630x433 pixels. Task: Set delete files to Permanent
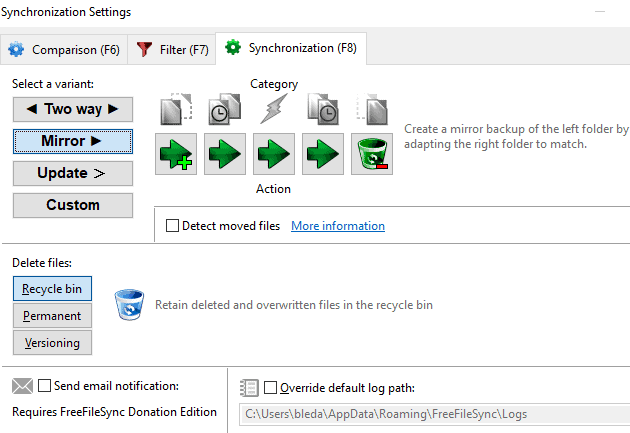pyautogui.click(x=52, y=316)
